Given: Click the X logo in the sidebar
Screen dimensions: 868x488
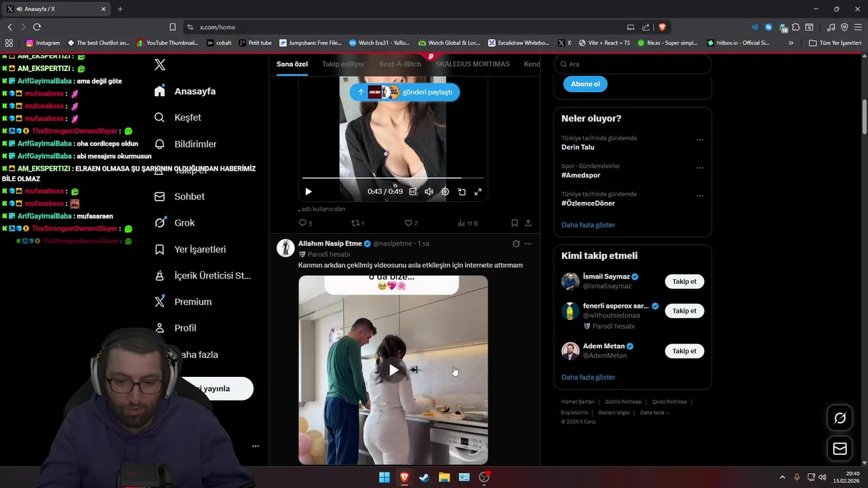Looking at the screenshot, I should tap(160, 64).
